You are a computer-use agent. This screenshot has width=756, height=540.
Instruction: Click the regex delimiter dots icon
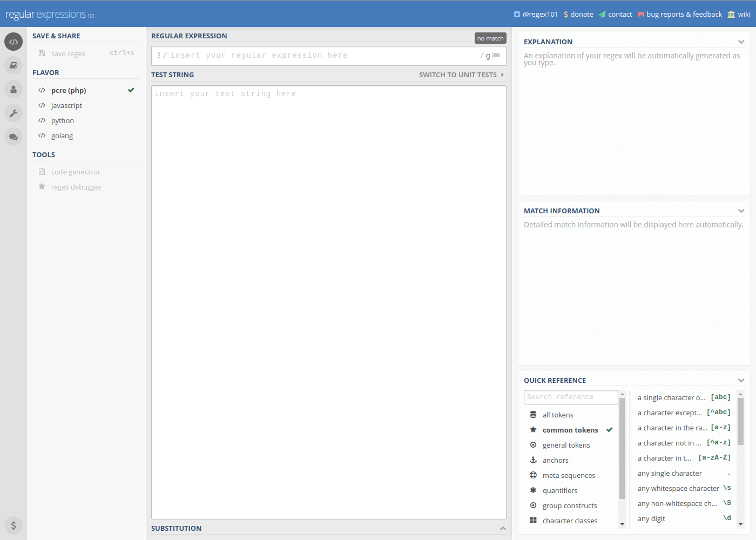pos(159,56)
